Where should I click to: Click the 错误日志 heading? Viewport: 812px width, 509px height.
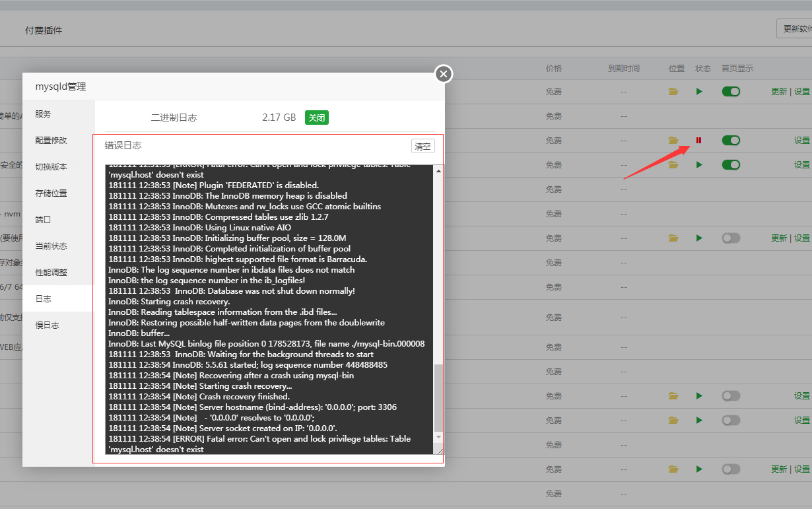click(x=123, y=145)
